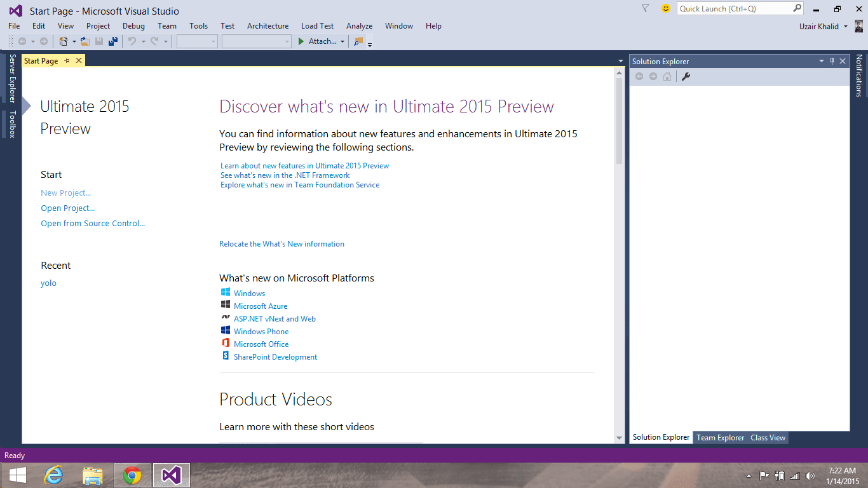Viewport: 868px width, 488px height.
Task: Click the notifications flag icon in title bar
Action: point(646,8)
